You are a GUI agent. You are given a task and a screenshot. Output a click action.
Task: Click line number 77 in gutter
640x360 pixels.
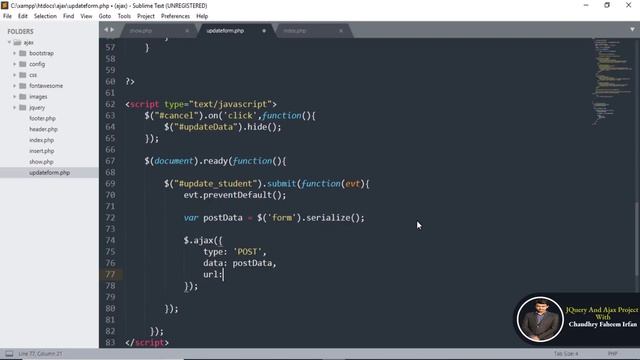point(110,275)
